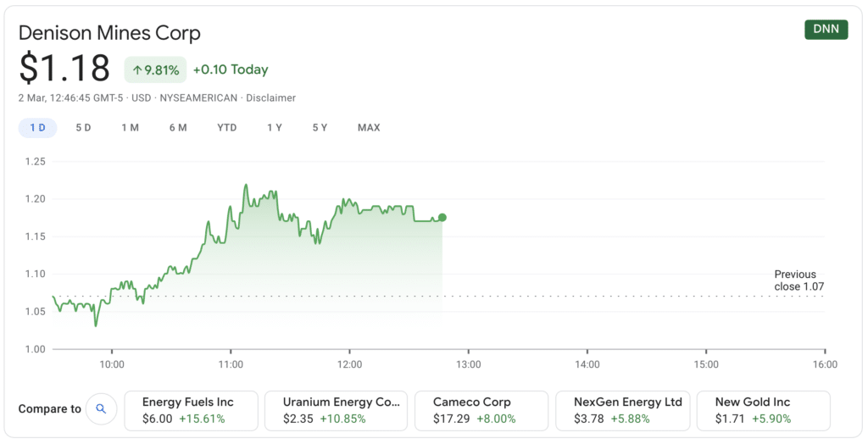Viewport: 868px width, 444px height.
Task: Click the up-arrow 9.81% change badge
Action: [156, 69]
